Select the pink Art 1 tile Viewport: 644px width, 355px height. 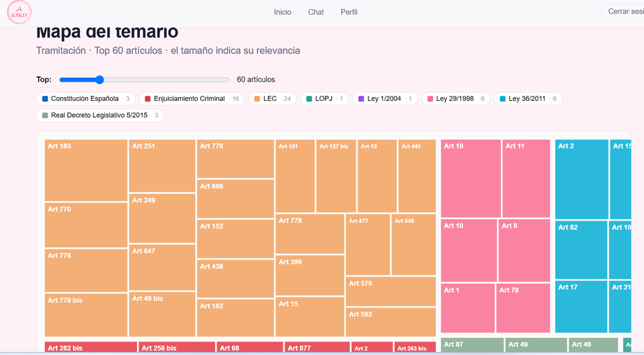coord(468,308)
